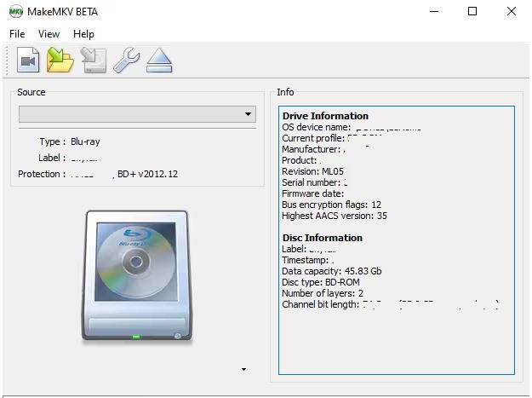Select the Bus encryption flags: 12 line
532x398 pixels.
(x=331, y=205)
